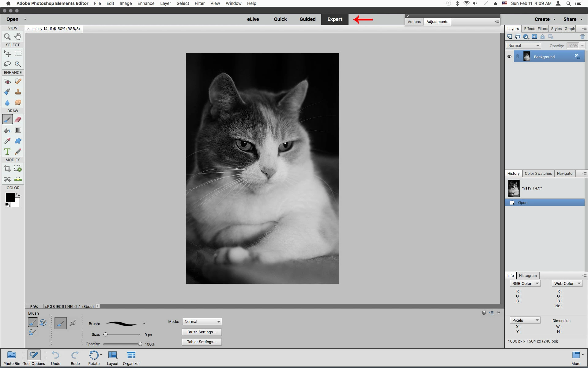
Task: Click the missy 14.tif history thumbnail
Action: [514, 188]
